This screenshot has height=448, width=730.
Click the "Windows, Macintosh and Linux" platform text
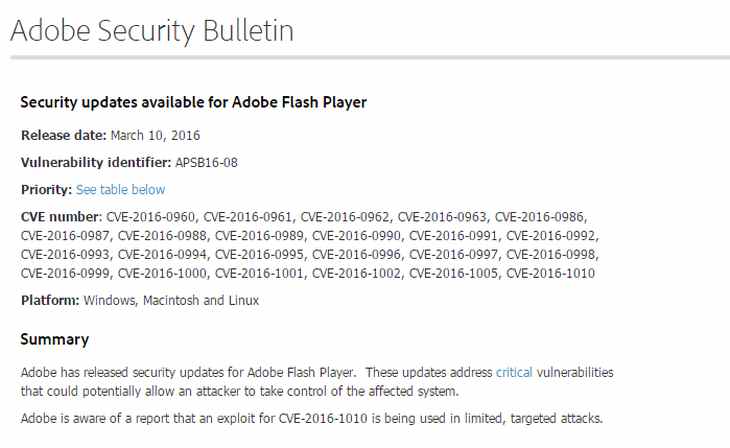tap(171, 300)
